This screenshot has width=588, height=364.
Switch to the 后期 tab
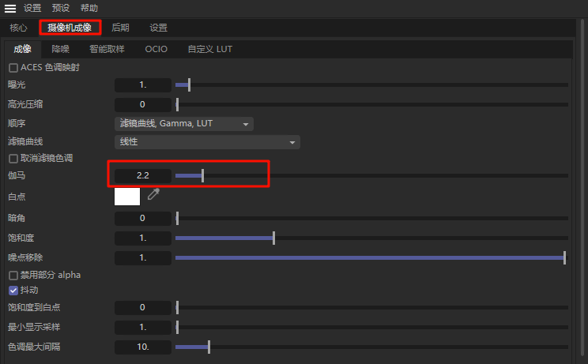click(120, 28)
